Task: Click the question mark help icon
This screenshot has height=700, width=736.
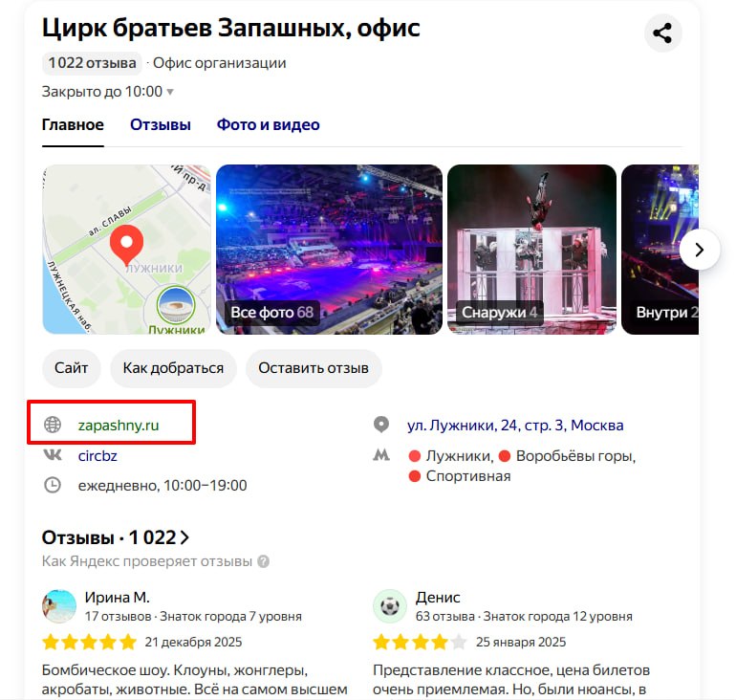Action: [264, 561]
